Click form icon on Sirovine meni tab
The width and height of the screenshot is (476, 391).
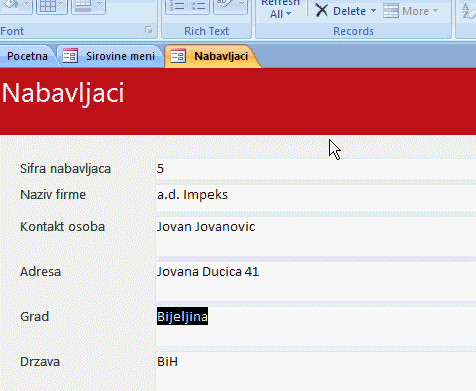click(x=70, y=56)
